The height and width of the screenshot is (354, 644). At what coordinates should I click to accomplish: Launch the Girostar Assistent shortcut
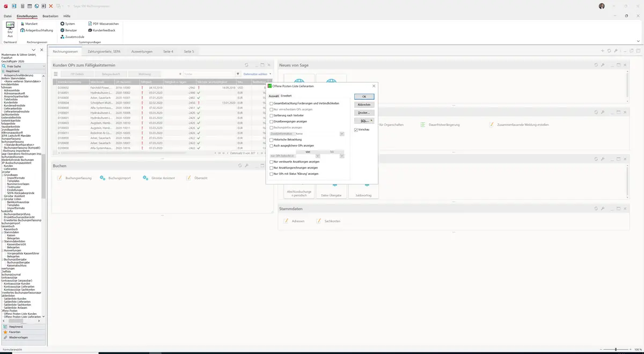(x=159, y=178)
